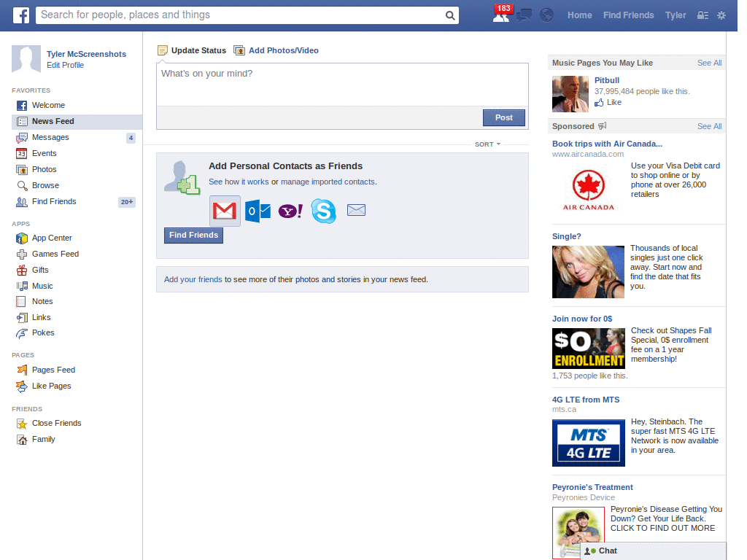
Task: Click the See how it works link
Action: [x=239, y=182]
